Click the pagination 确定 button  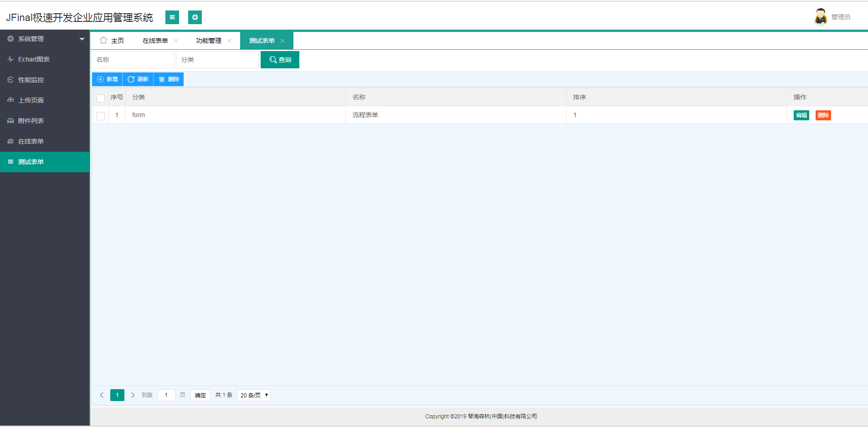click(200, 395)
